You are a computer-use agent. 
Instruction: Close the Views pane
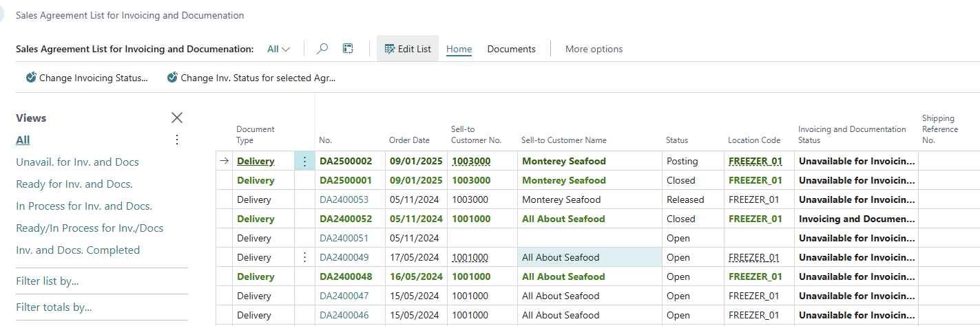pos(177,118)
